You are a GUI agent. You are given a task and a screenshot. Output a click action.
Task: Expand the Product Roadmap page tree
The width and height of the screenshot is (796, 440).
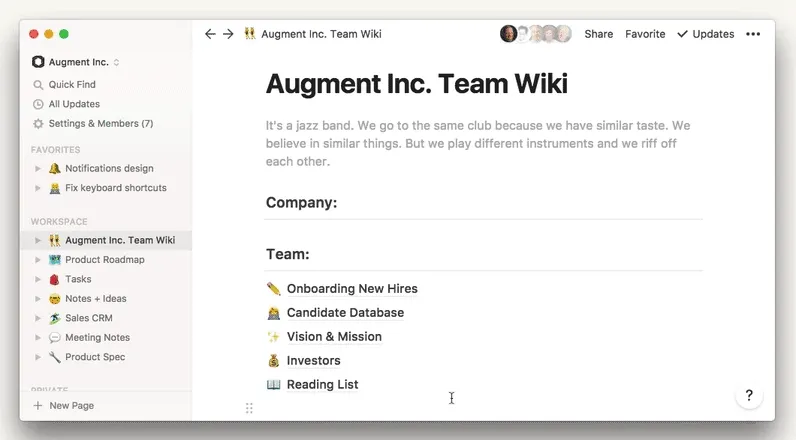click(38, 260)
